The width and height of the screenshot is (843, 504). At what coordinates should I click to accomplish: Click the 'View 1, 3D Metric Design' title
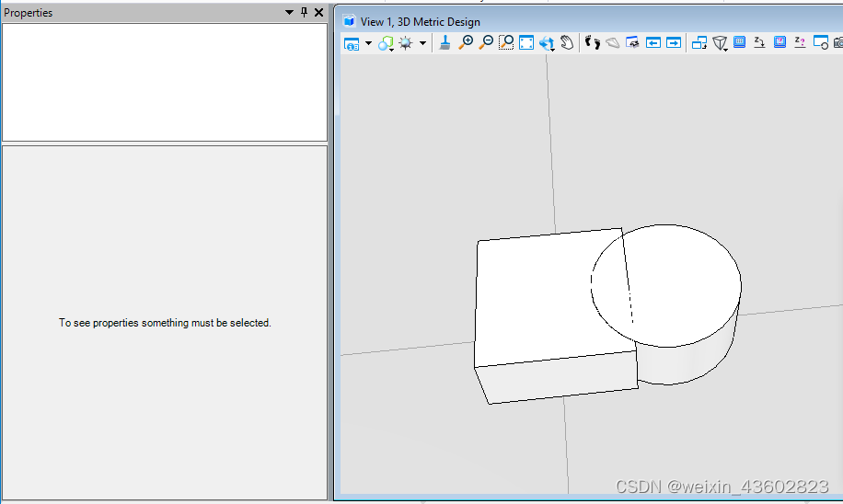click(421, 22)
